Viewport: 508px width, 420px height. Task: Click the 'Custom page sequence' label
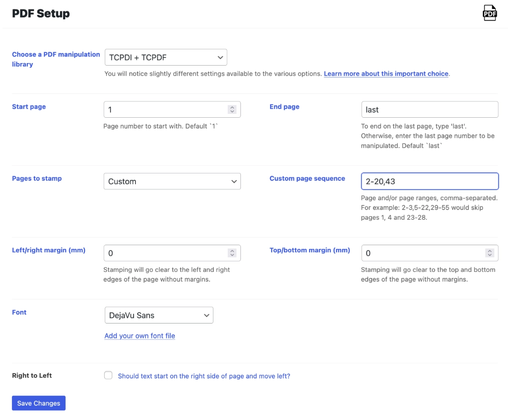[x=307, y=179]
